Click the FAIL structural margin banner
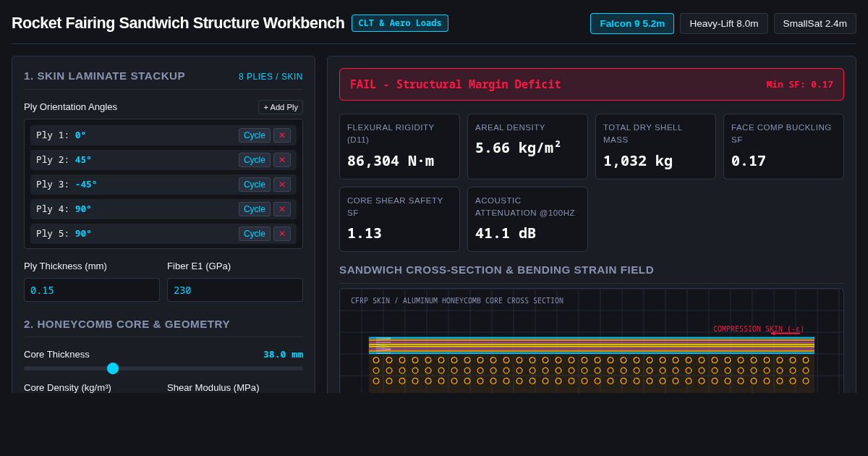 pos(592,85)
